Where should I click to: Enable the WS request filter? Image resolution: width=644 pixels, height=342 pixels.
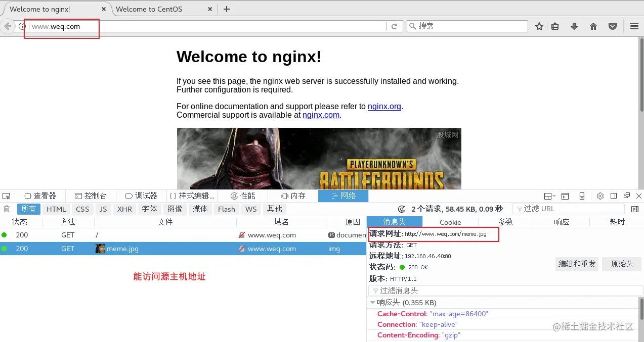pyautogui.click(x=251, y=209)
